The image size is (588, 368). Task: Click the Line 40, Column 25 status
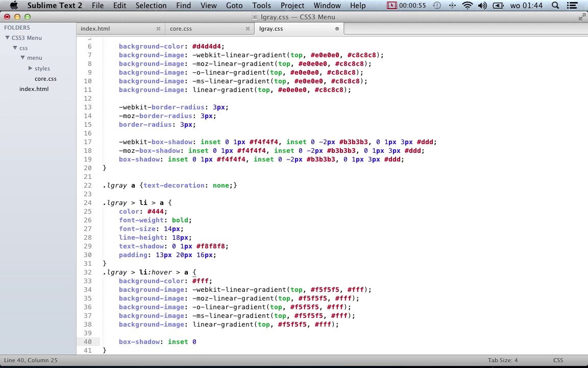coord(31,360)
